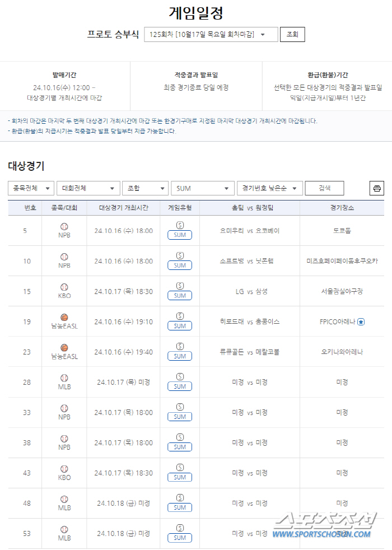Click the baseball icon for game 5 NPB
The width and height of the screenshot is (392, 550).
coord(64,226)
